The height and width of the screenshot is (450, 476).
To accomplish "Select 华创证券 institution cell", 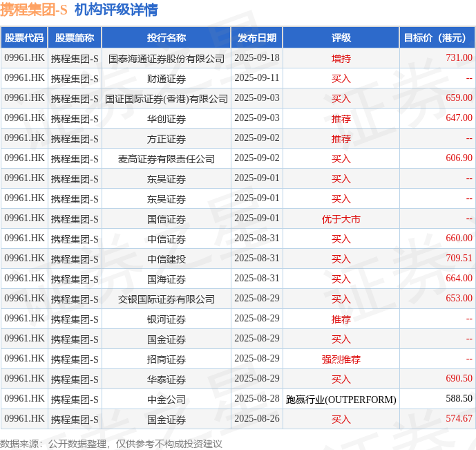I will (x=166, y=119).
